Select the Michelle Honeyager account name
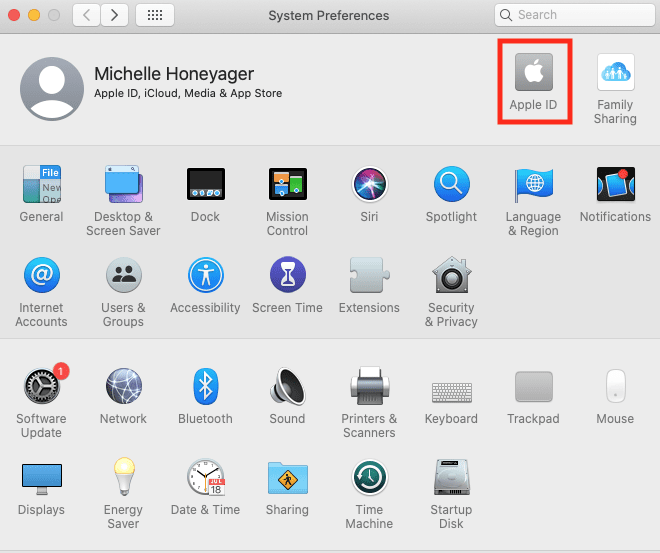The width and height of the screenshot is (660, 553). pyautogui.click(x=174, y=74)
